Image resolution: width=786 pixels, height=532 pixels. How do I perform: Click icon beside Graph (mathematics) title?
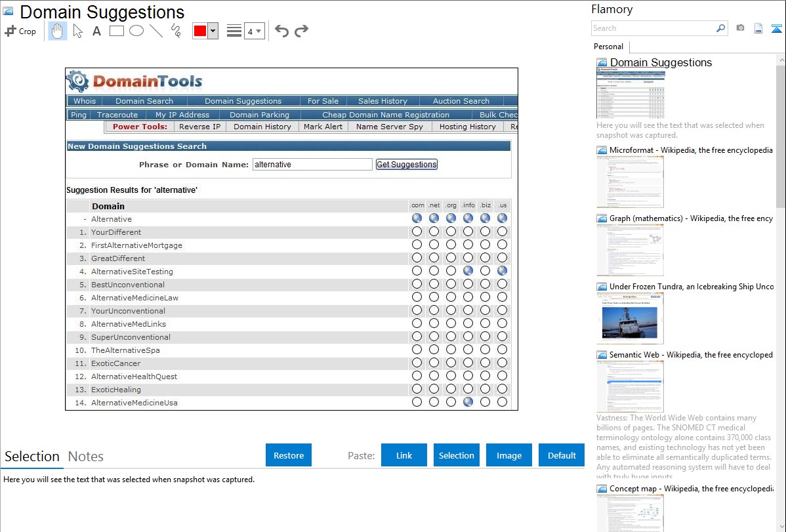pyautogui.click(x=602, y=218)
